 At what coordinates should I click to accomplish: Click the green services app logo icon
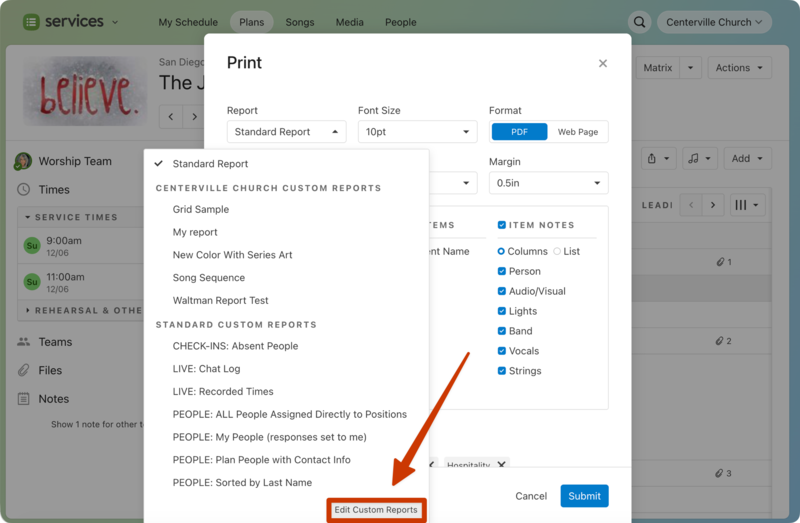31,22
